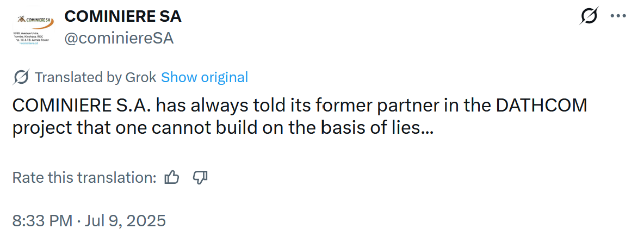644x235 pixels.
Task: Open COMINIERE SA display name profile
Action: (x=123, y=17)
